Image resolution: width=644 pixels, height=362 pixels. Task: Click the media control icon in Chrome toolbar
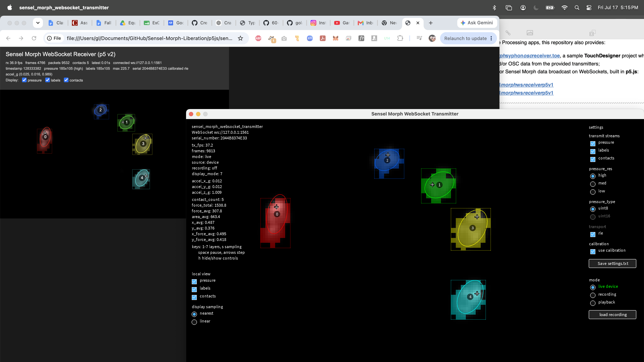419,38
